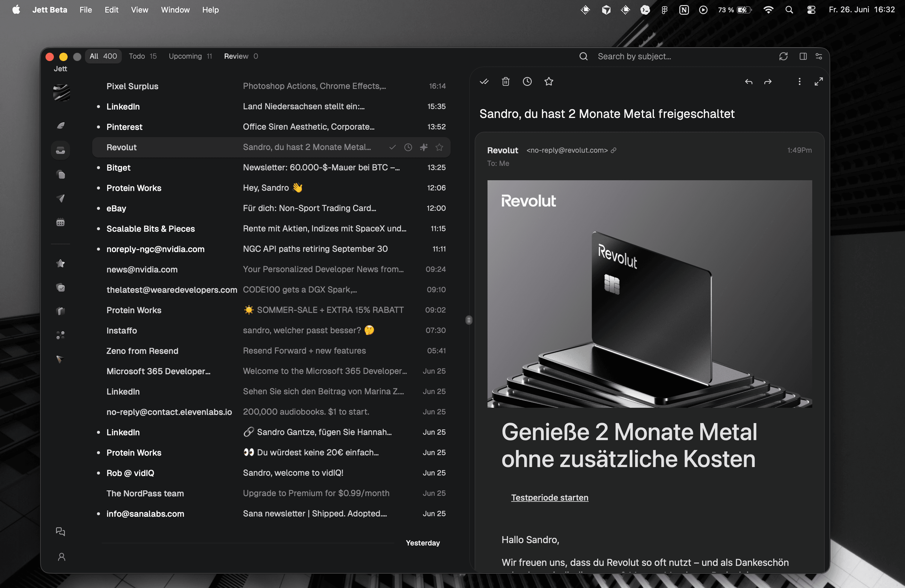905x588 pixels.
Task: Mark email done with double-check icon
Action: point(484,81)
